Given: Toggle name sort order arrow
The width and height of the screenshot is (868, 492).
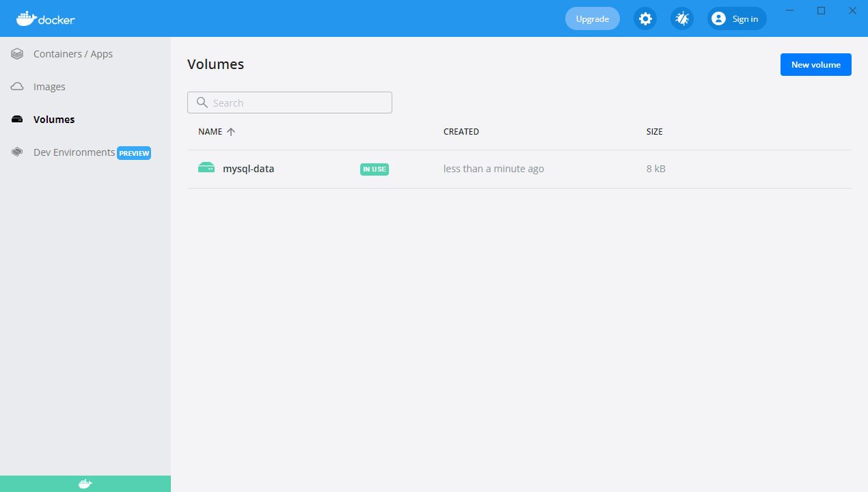Looking at the screenshot, I should (231, 132).
